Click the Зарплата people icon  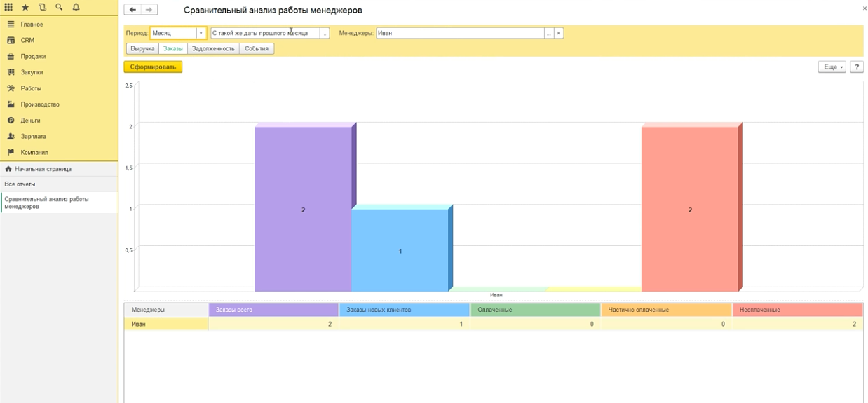pos(11,137)
